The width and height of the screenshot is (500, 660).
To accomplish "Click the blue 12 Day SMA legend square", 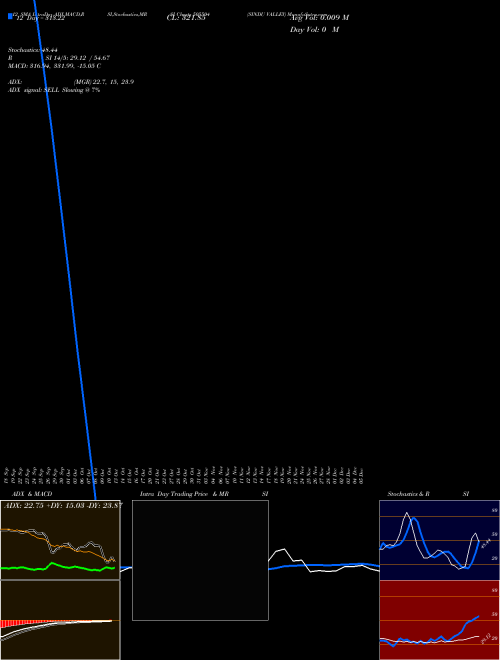I will [10, 16].
